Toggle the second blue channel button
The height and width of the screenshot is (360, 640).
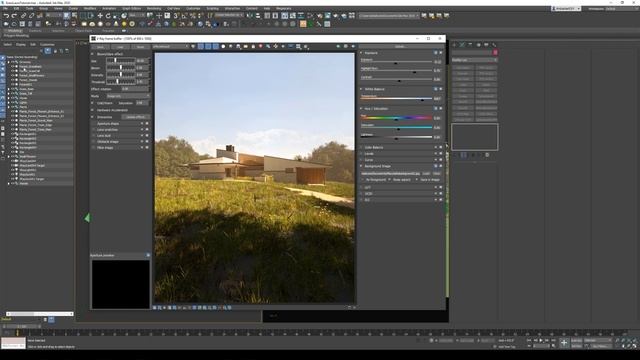click(x=208, y=47)
